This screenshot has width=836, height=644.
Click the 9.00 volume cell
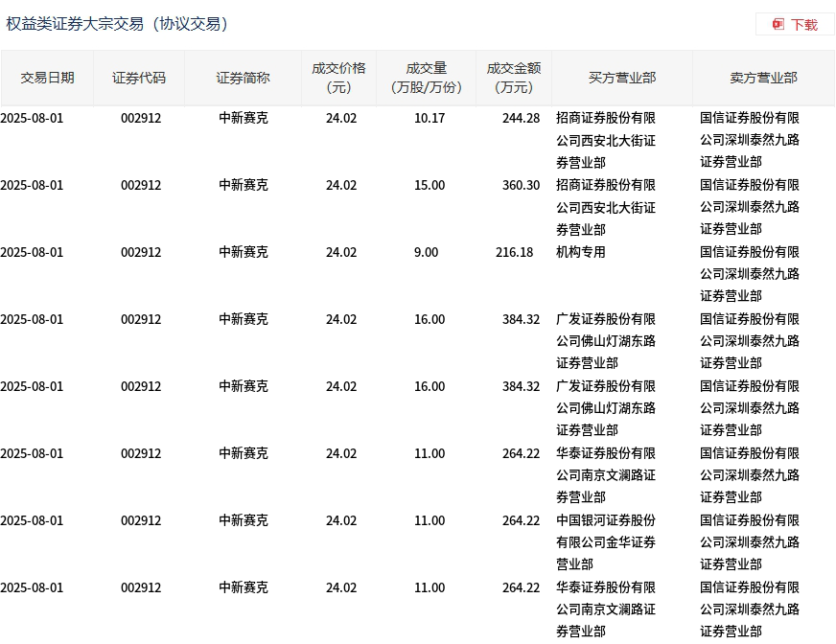coord(426,253)
